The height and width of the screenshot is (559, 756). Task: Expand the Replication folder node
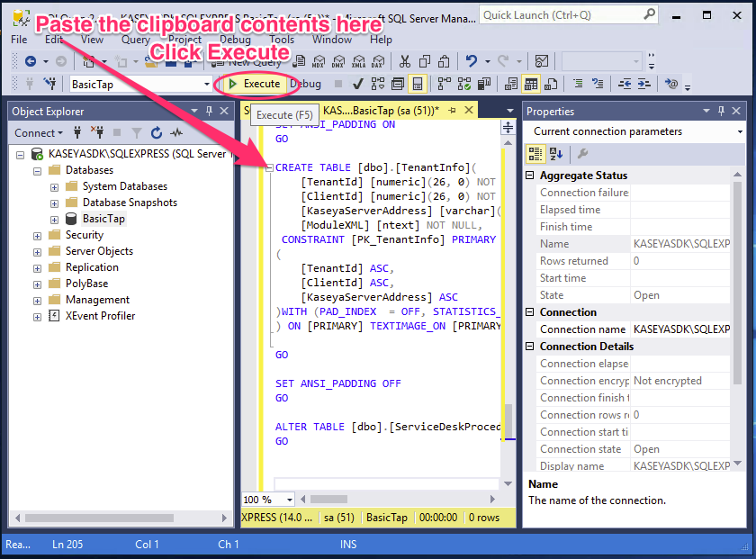37,268
